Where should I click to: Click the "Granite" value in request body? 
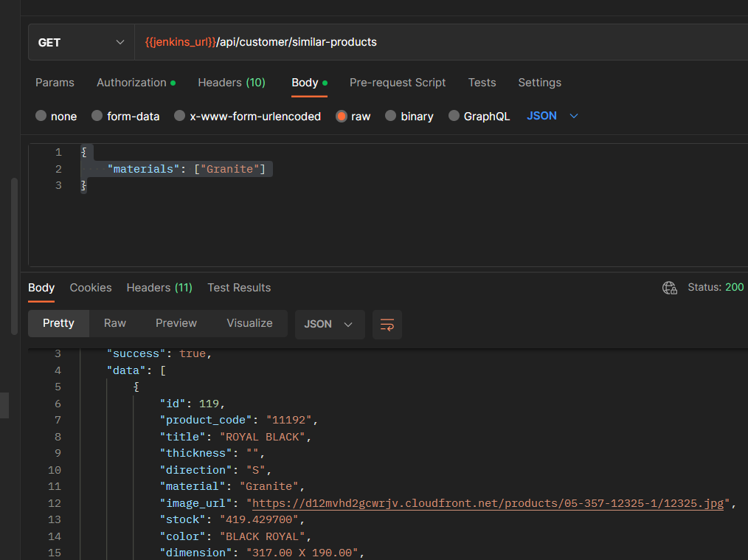pos(229,169)
